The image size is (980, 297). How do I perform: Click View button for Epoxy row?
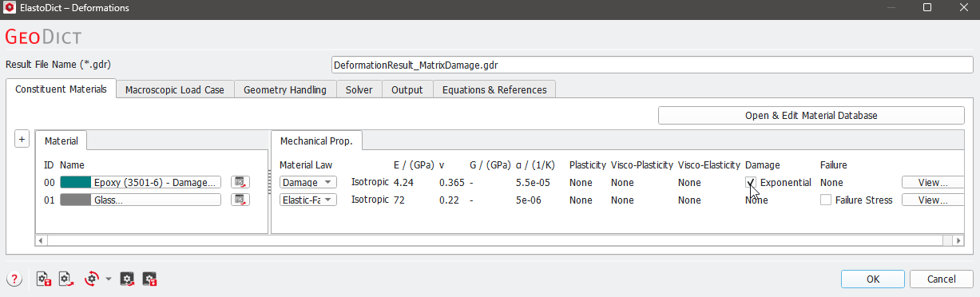coord(932,182)
